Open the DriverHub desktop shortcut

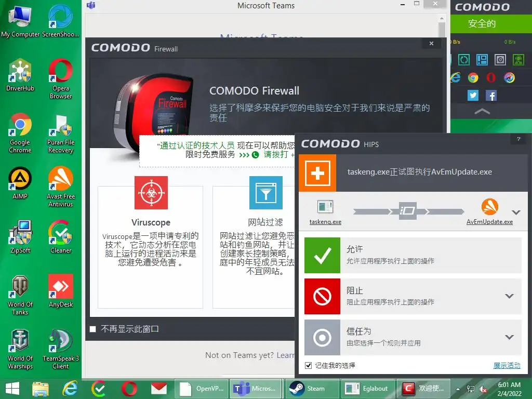pos(20,75)
